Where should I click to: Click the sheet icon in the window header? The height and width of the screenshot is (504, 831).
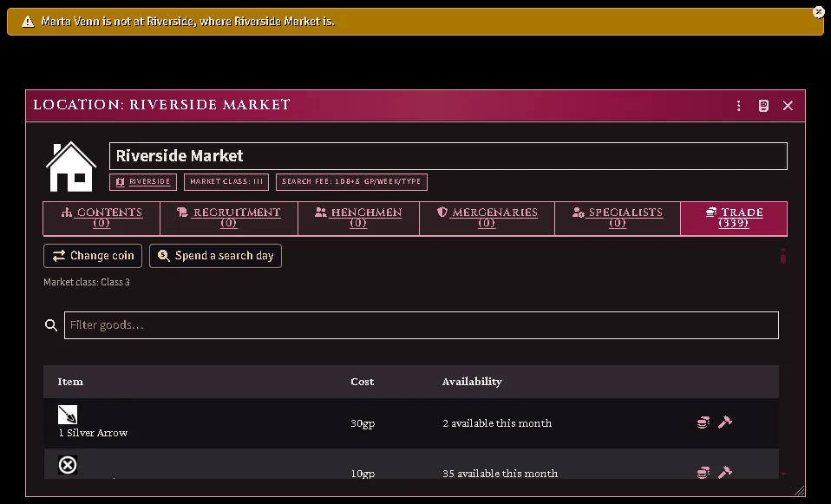click(763, 106)
